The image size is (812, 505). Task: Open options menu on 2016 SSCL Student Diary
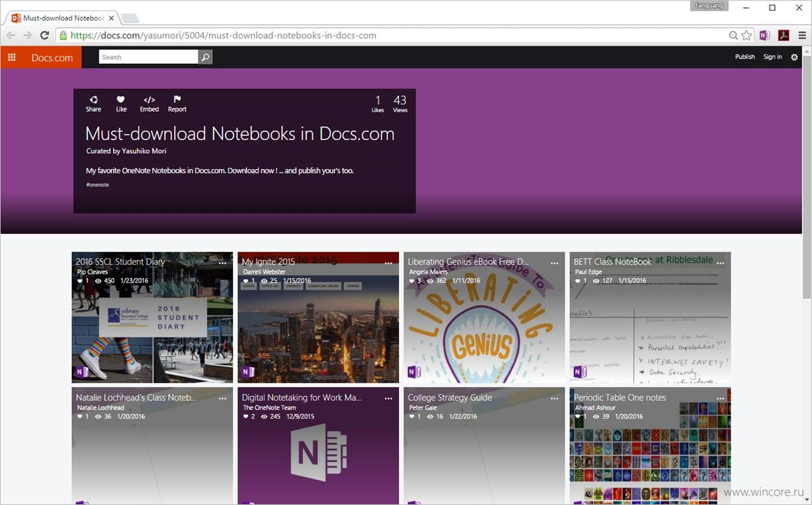[x=222, y=263]
